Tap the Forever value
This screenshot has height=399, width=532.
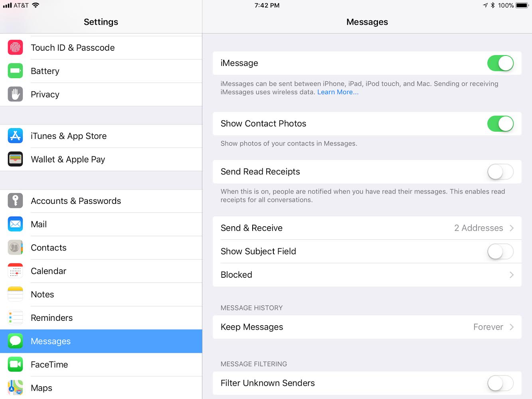(x=488, y=327)
